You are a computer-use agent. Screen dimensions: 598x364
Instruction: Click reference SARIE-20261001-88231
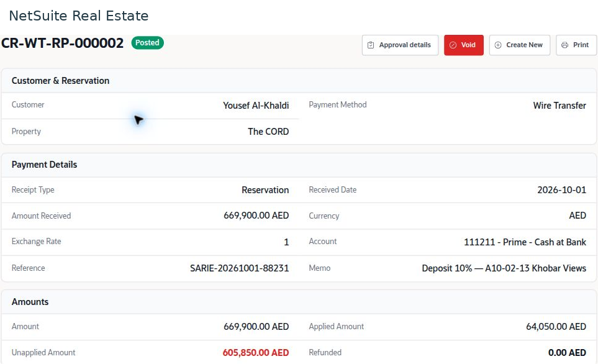pos(240,268)
